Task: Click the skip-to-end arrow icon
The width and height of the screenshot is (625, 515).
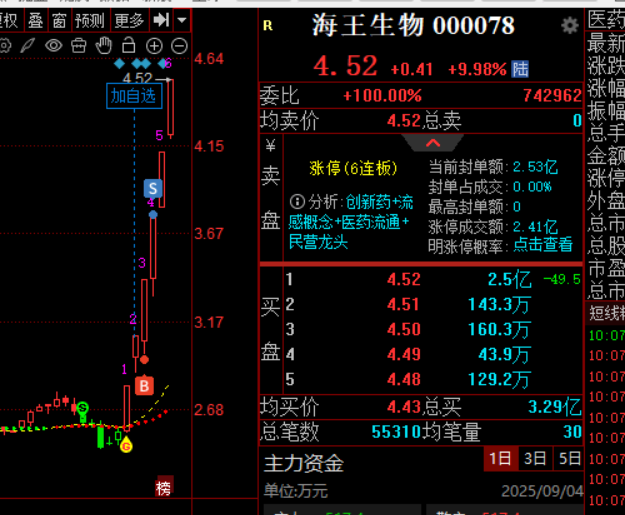Action: (x=161, y=20)
